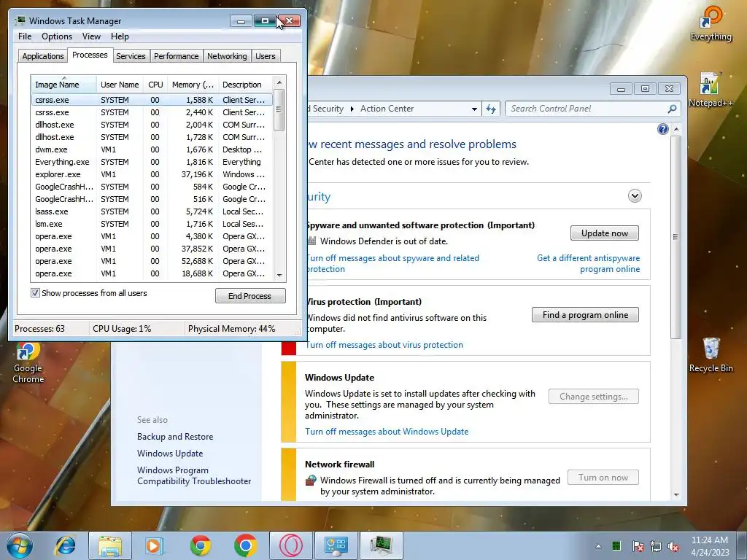Select the lsm.exe process row
Viewport: 747px width, 560px height.
(152, 224)
